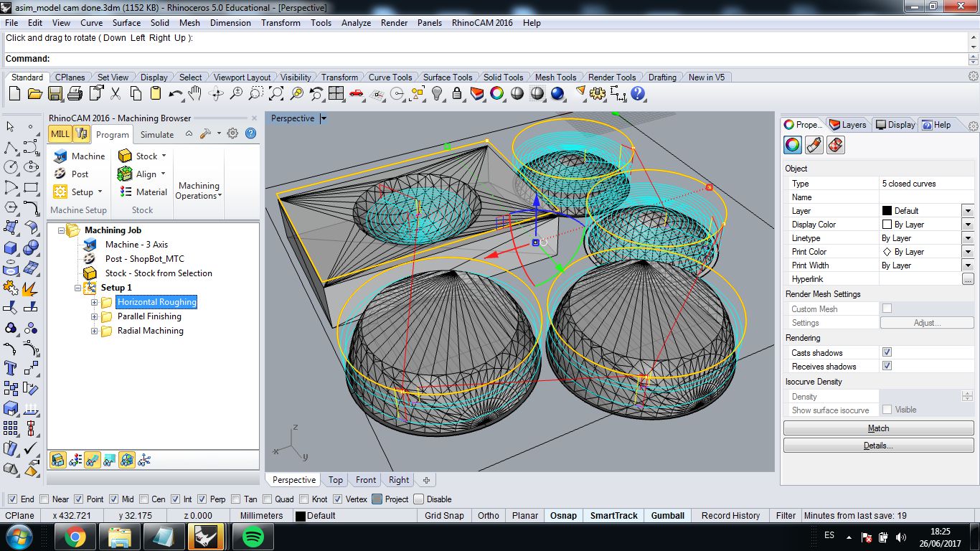Enable the Cen osnap checkbox

pos(143,499)
